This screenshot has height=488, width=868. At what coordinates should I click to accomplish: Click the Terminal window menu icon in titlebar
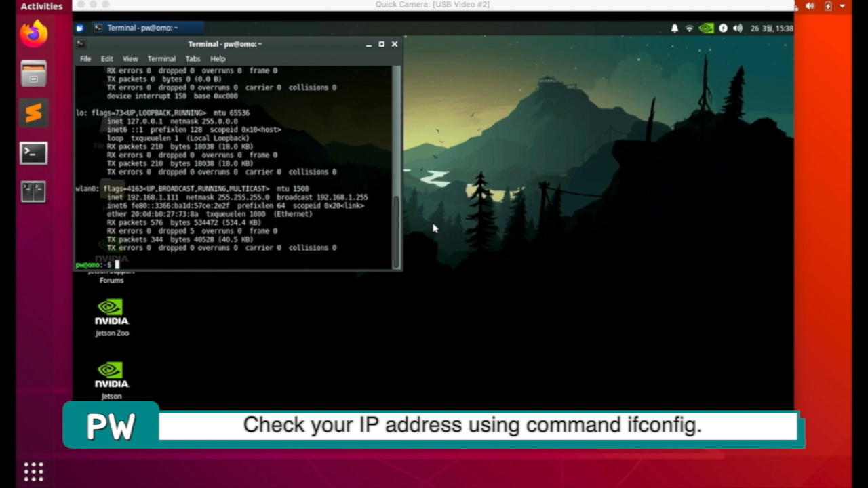[81, 44]
